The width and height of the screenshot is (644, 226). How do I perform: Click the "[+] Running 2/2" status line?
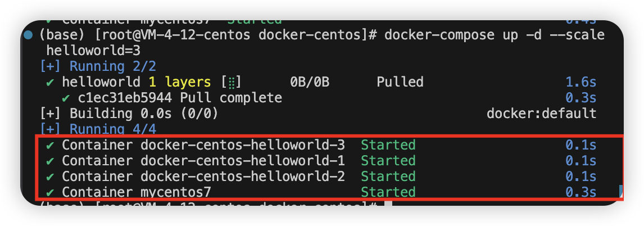point(98,66)
